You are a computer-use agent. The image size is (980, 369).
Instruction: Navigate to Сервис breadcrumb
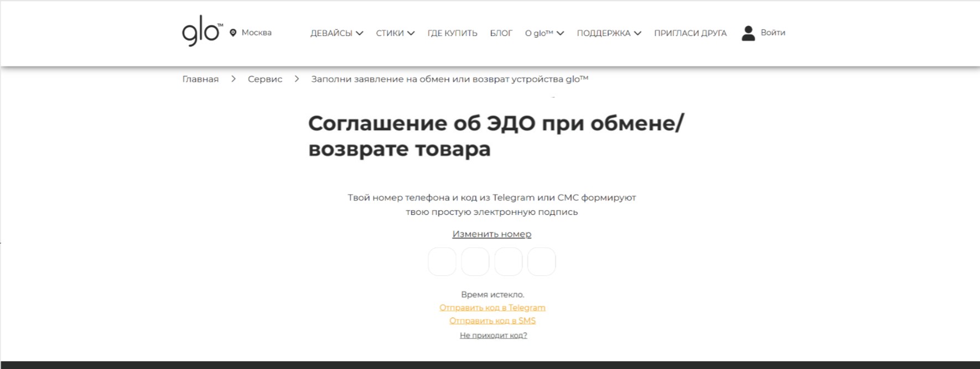(x=265, y=79)
